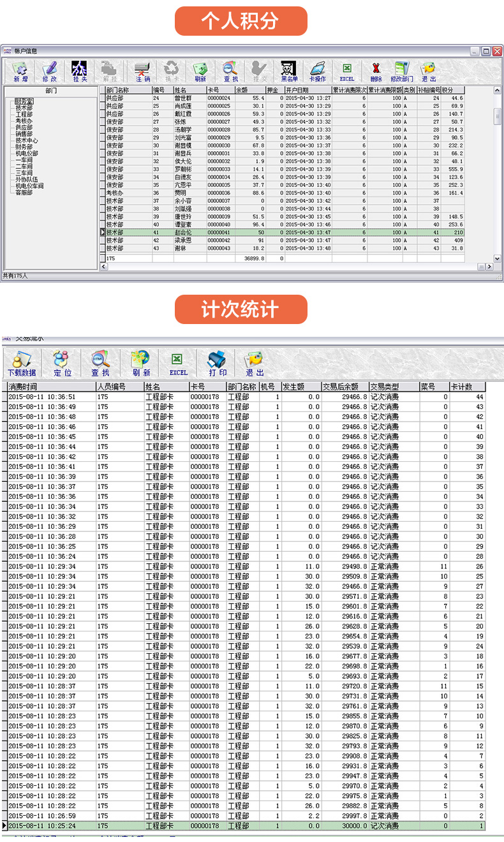Viewport: 504px width, 842px height.
Task: Click 下载数据 in the transaction toolbar
Action: 22,363
